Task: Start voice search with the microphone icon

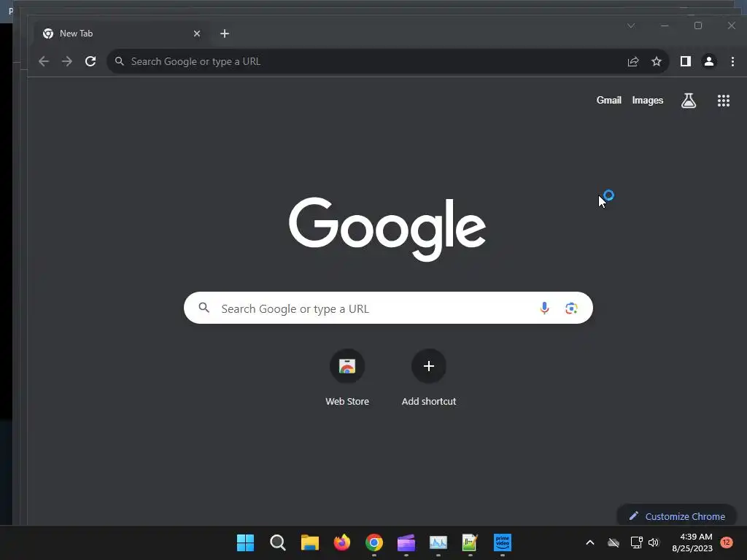Action: [544, 308]
